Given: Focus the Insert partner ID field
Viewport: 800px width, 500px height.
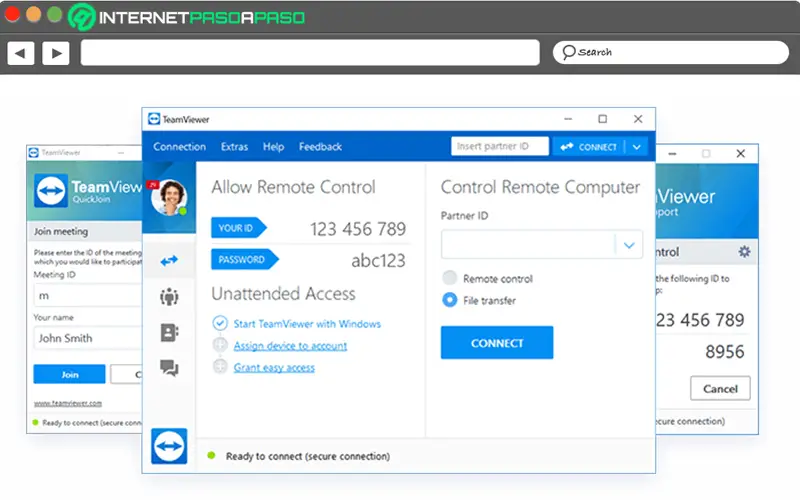Looking at the screenshot, I should pyautogui.click(x=500, y=146).
